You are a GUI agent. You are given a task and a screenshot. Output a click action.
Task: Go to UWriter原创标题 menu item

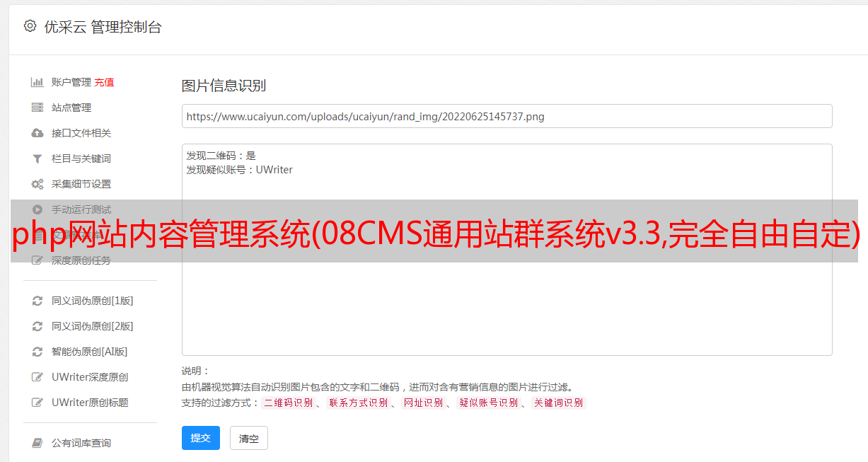point(81,403)
